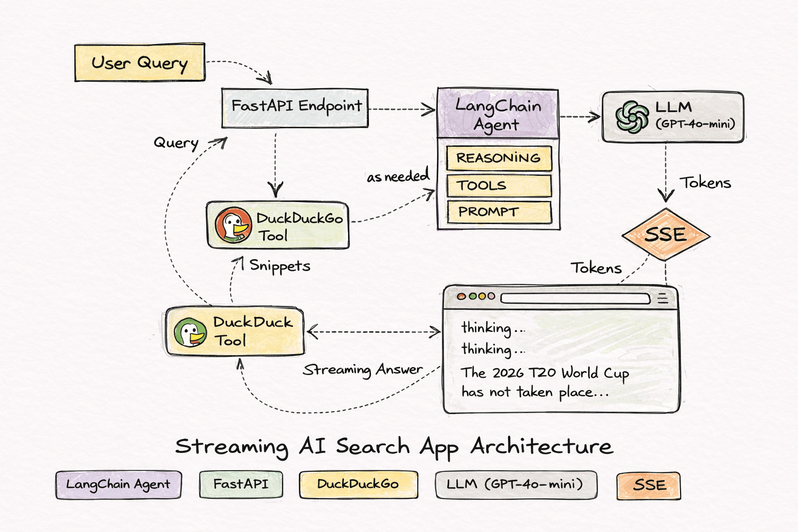Image resolution: width=798 pixels, height=532 pixels.
Task: Click the browser window address bar
Action: coord(575,298)
